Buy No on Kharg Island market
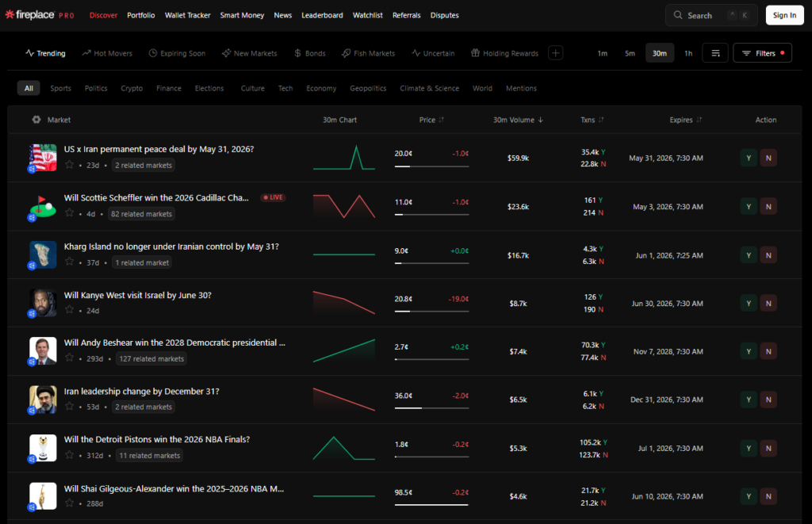Viewport: 812px width, 524px height. 768,255
